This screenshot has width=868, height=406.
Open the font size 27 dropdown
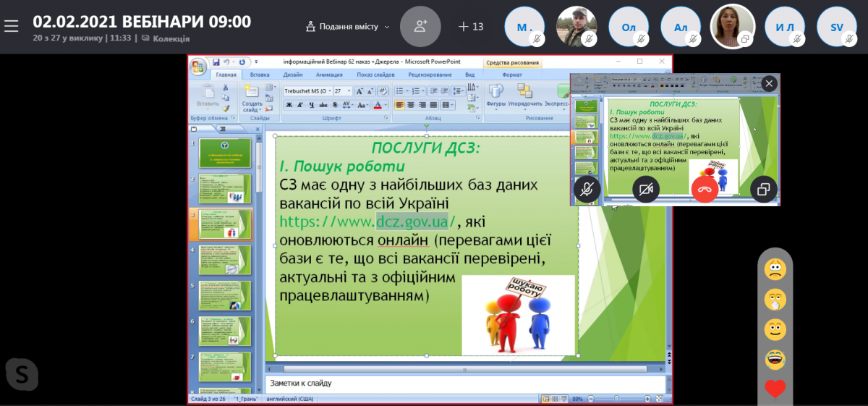click(349, 91)
